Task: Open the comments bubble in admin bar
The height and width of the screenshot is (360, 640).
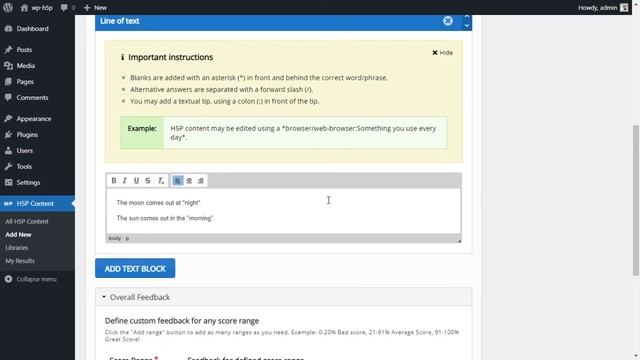Action: pos(68,7)
